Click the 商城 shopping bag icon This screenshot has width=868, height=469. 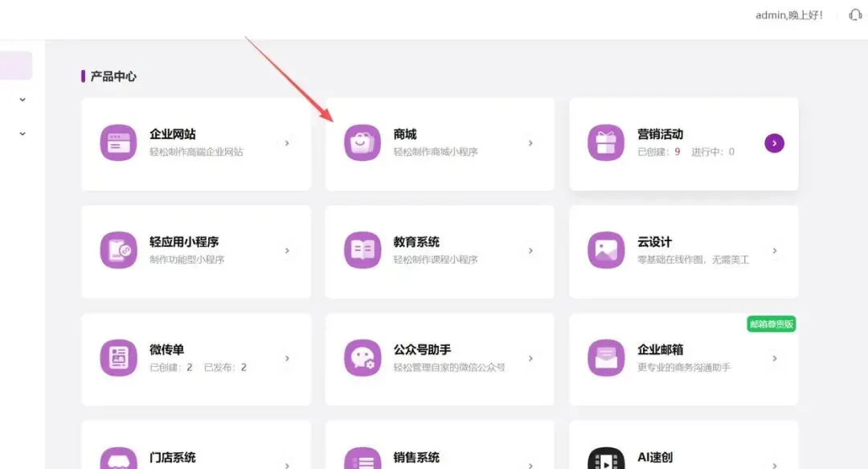(362, 143)
